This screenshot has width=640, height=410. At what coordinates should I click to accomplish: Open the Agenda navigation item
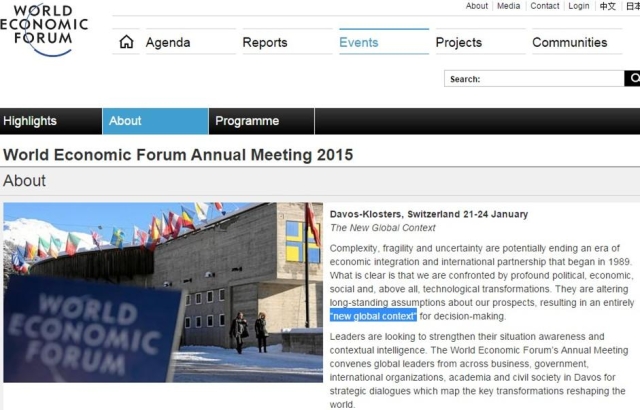pyautogui.click(x=168, y=42)
